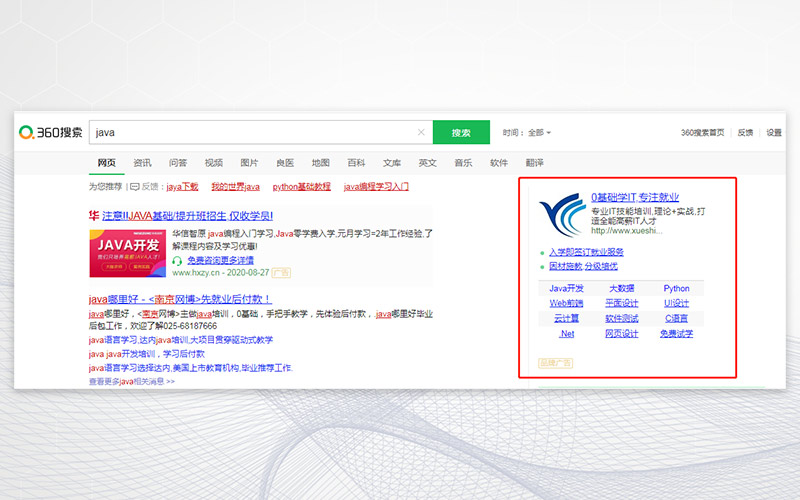Open the 视频 tab

coord(214,163)
